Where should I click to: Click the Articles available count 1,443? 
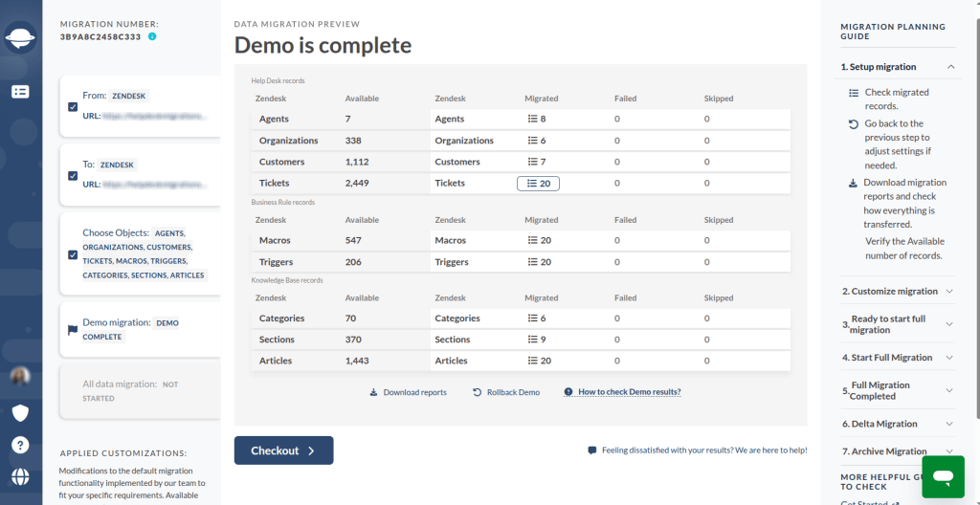tap(357, 361)
